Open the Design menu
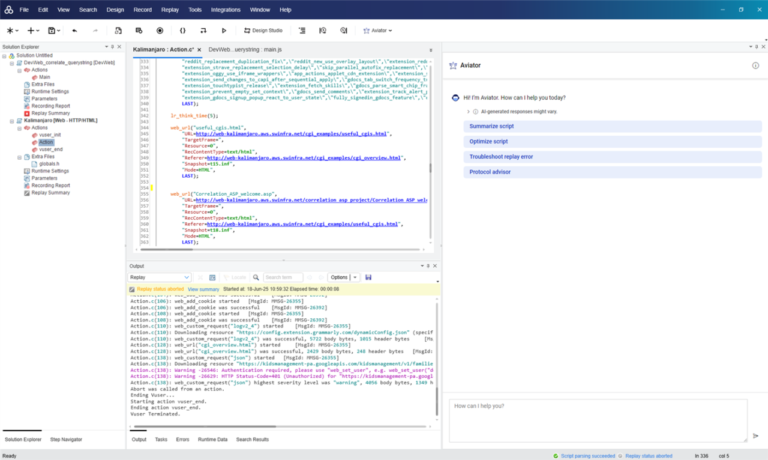The image size is (768, 460). pyautogui.click(x=115, y=10)
